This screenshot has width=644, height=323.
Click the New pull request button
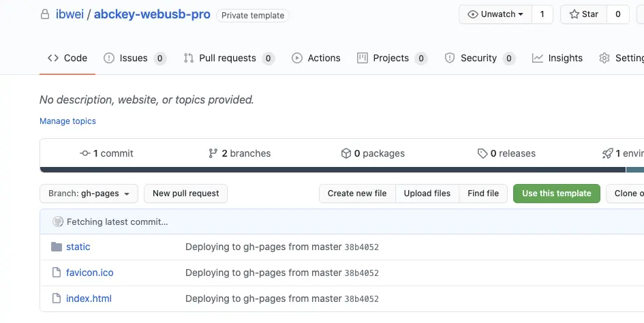tap(185, 194)
